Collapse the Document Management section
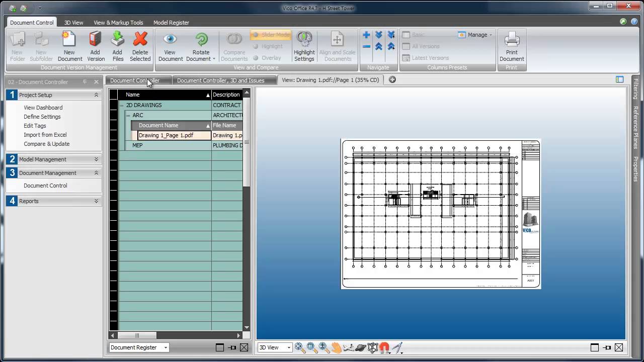 pyautogui.click(x=96, y=173)
